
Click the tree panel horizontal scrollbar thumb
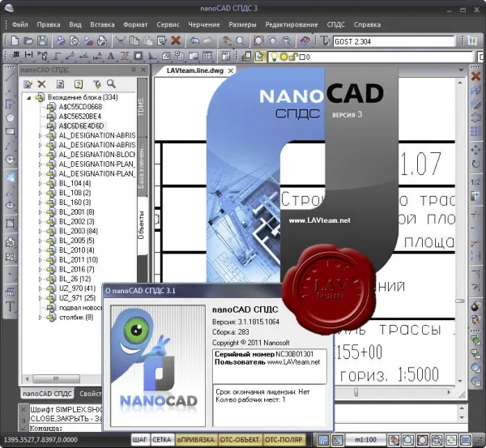pos(56,378)
